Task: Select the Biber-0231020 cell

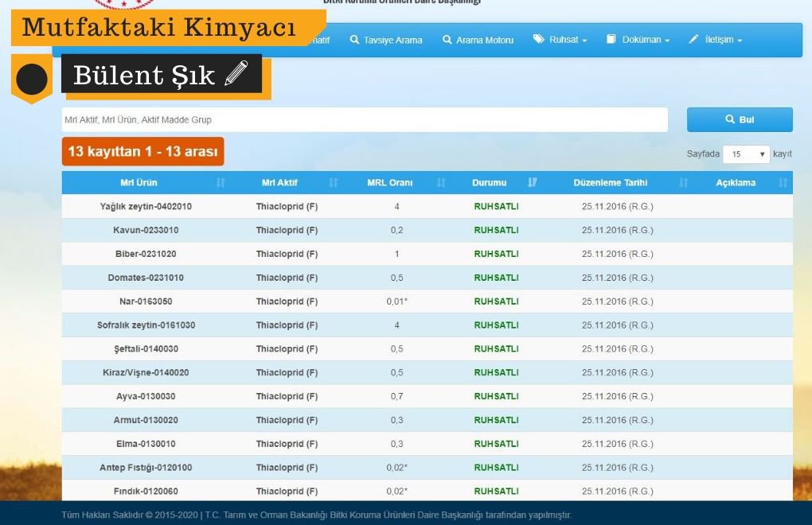Action: [146, 254]
